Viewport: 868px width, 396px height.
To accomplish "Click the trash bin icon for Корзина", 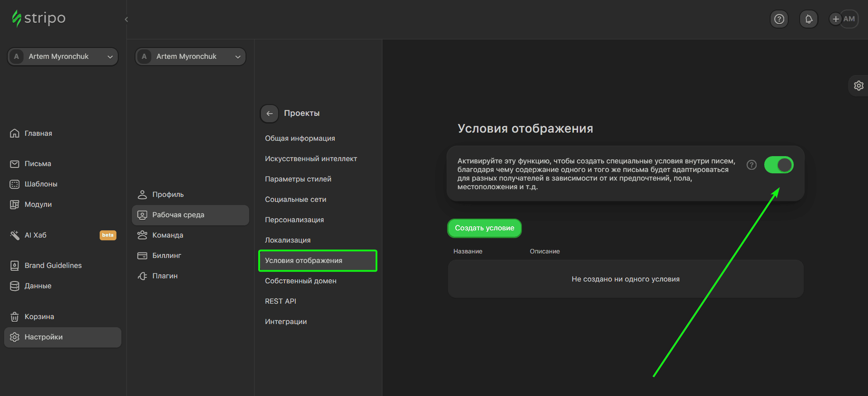I will click(x=14, y=317).
